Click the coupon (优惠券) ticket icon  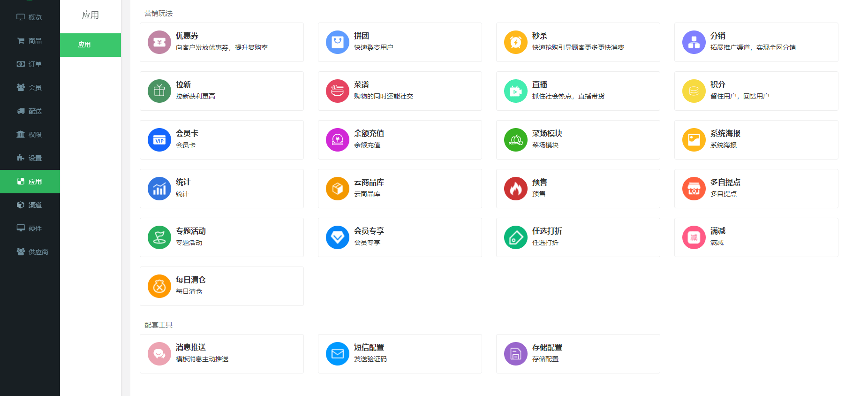coord(159,42)
